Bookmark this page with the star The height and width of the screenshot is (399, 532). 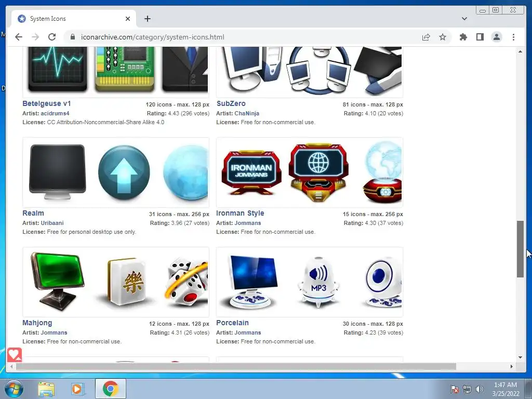point(443,37)
